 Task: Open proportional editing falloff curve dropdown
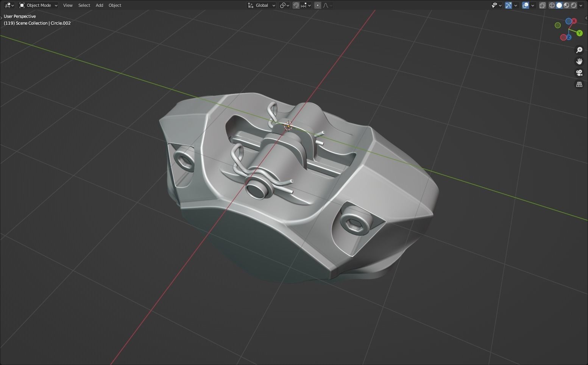[327, 5]
